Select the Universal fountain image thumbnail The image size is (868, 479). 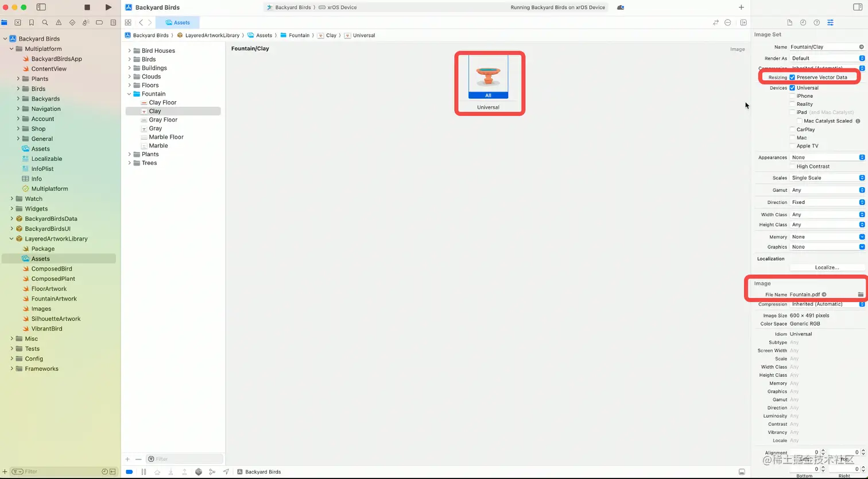(x=488, y=77)
